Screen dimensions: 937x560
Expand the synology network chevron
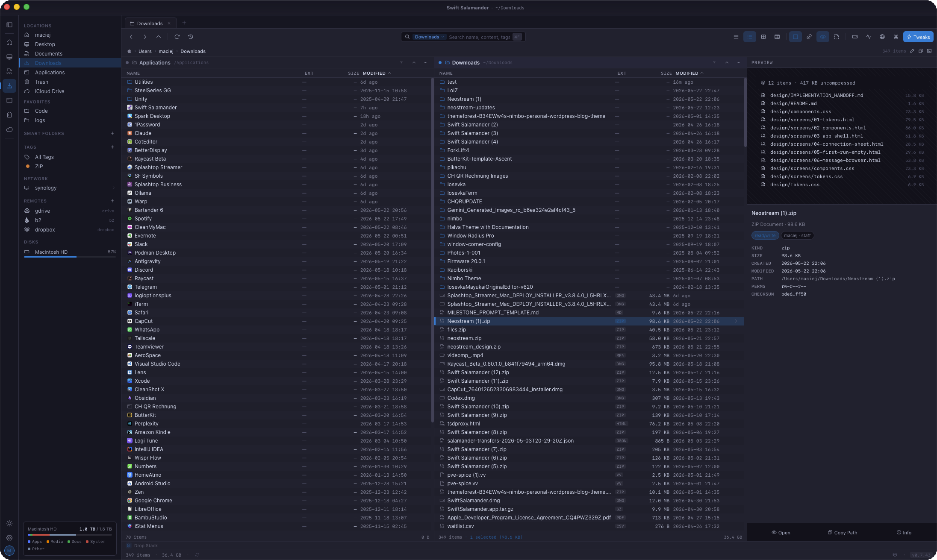pos(114,188)
